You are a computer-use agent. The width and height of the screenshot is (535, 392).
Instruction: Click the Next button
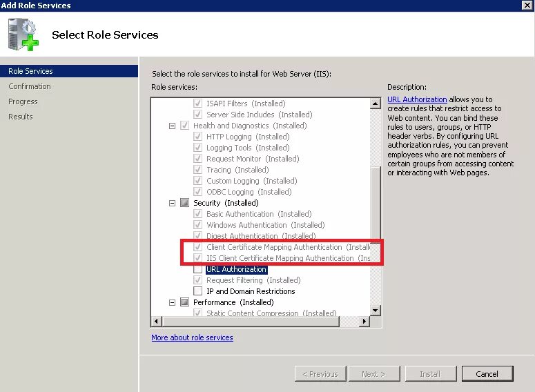[374, 374]
